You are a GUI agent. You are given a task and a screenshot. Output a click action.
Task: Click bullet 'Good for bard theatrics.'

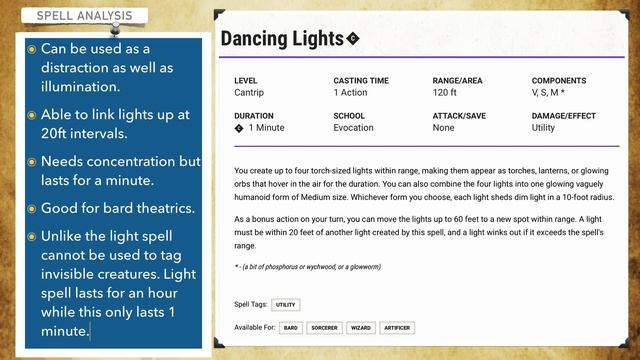118,208
